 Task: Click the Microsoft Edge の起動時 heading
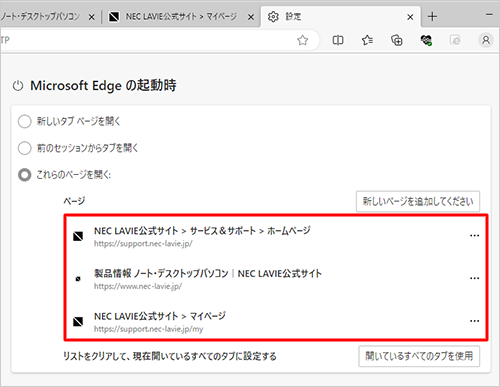pyautogui.click(x=103, y=86)
